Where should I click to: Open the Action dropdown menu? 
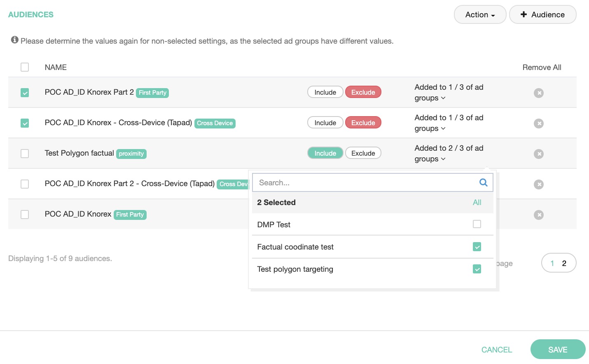tap(480, 14)
